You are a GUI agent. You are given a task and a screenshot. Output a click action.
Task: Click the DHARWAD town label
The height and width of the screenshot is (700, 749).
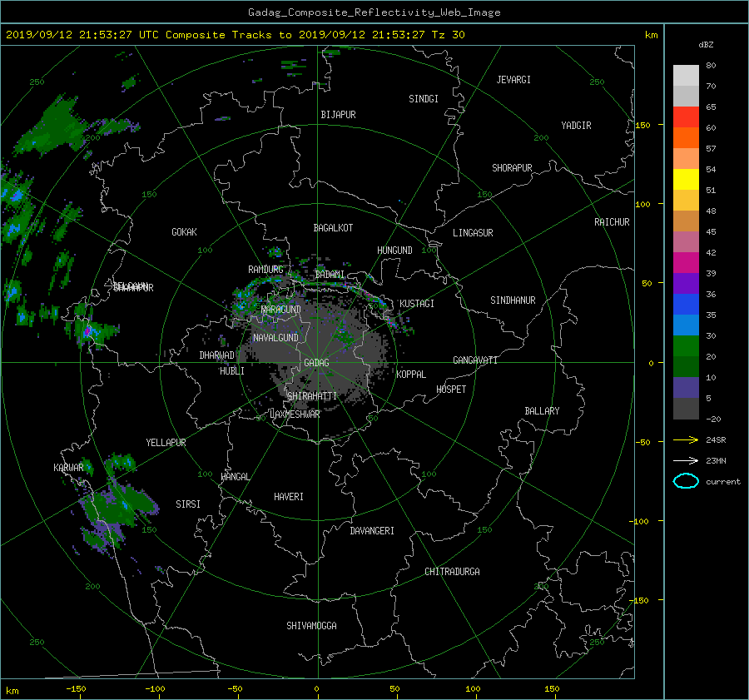click(217, 355)
